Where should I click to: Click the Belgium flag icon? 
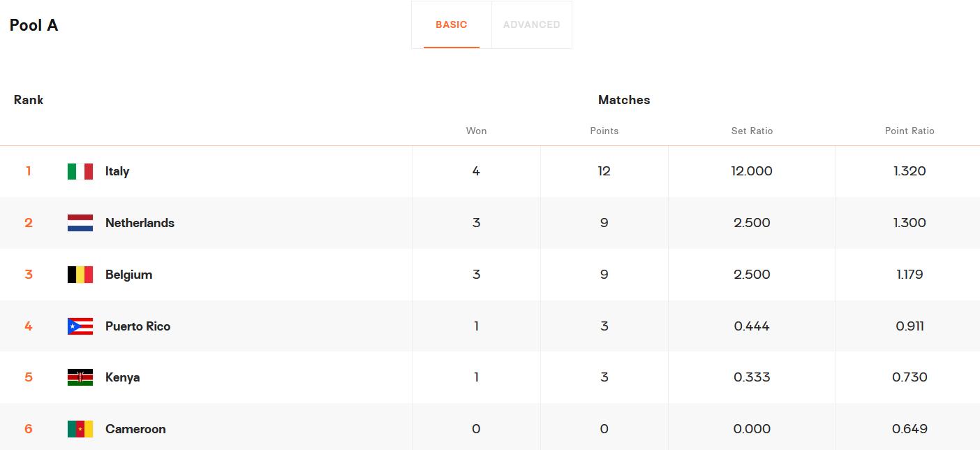point(80,275)
